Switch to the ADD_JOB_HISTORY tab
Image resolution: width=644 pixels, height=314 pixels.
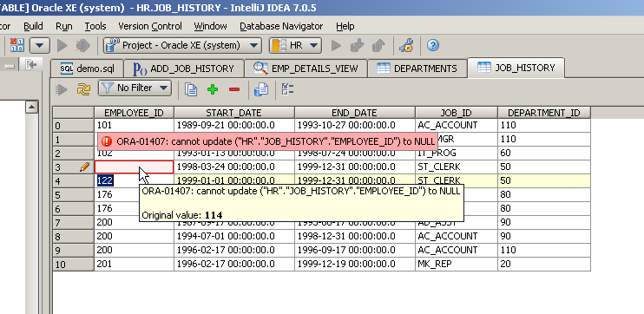point(184,69)
